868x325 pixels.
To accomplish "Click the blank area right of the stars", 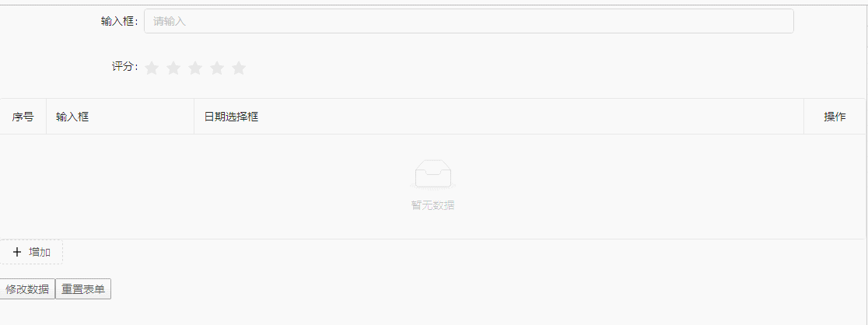I will pos(520,68).
